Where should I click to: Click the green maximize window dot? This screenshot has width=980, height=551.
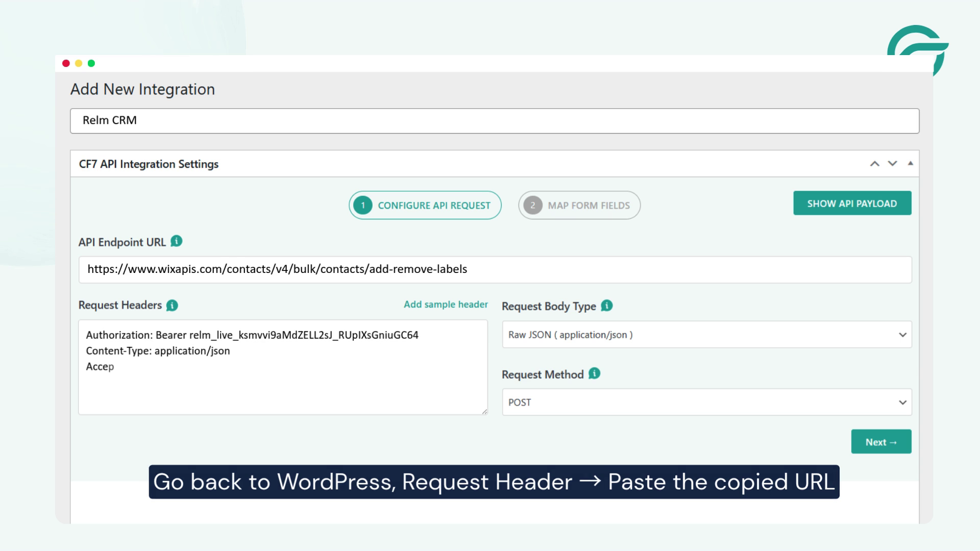point(91,63)
